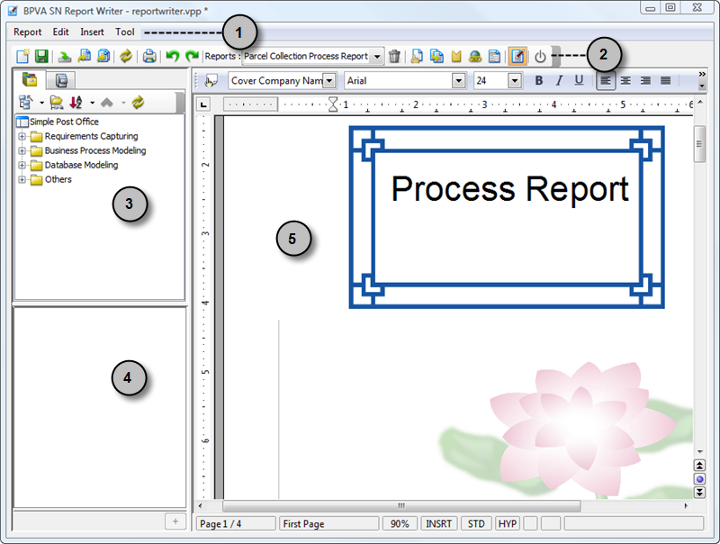Click the plus button below the bottom-left pane

pyautogui.click(x=175, y=522)
